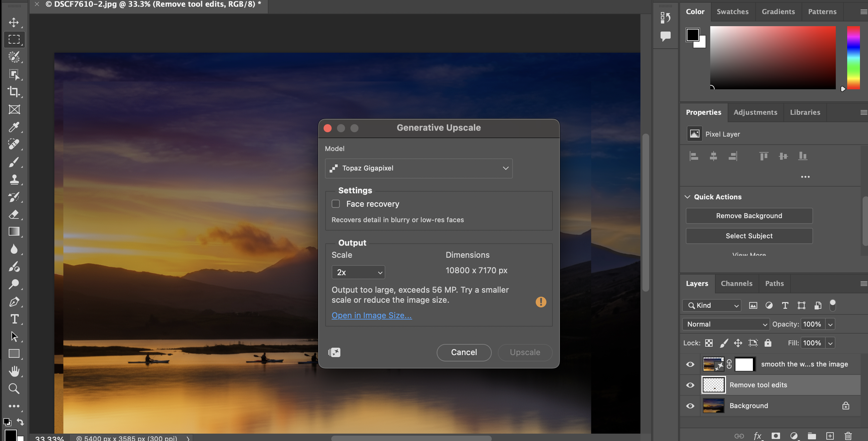Viewport: 868px width, 441px height.
Task: Select the Eraser tool
Action: (x=14, y=214)
